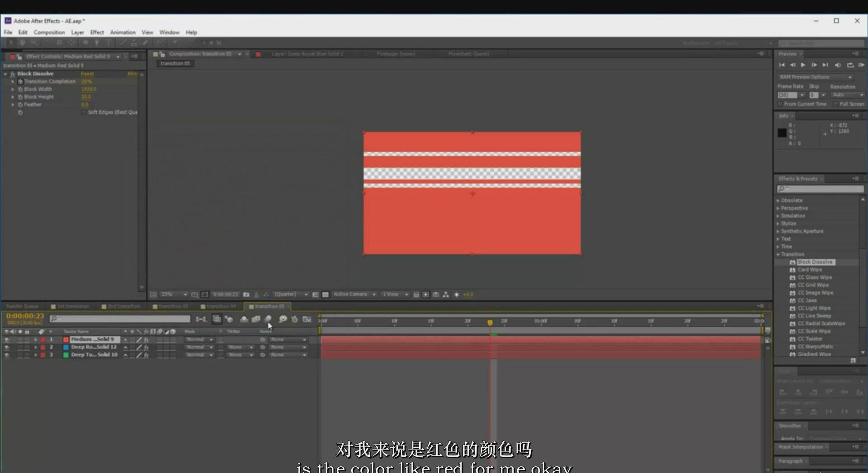Hide the Deep Turquoise Solid 10 layer
Viewport: 868px width, 473px height.
[6, 355]
